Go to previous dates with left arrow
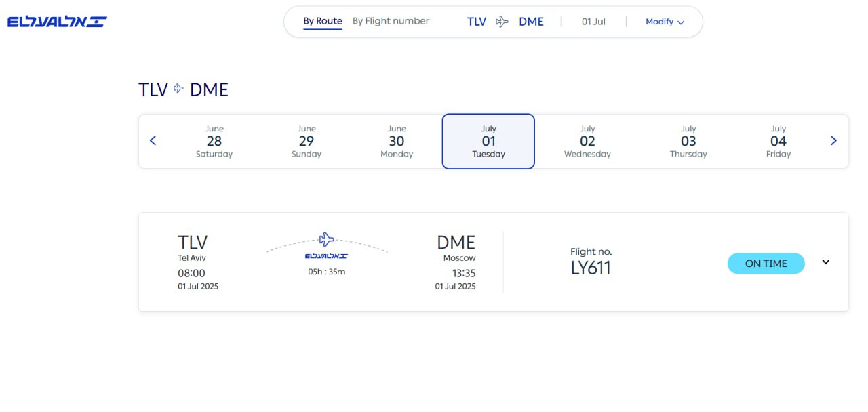This screenshot has height=412, width=868. 153,141
